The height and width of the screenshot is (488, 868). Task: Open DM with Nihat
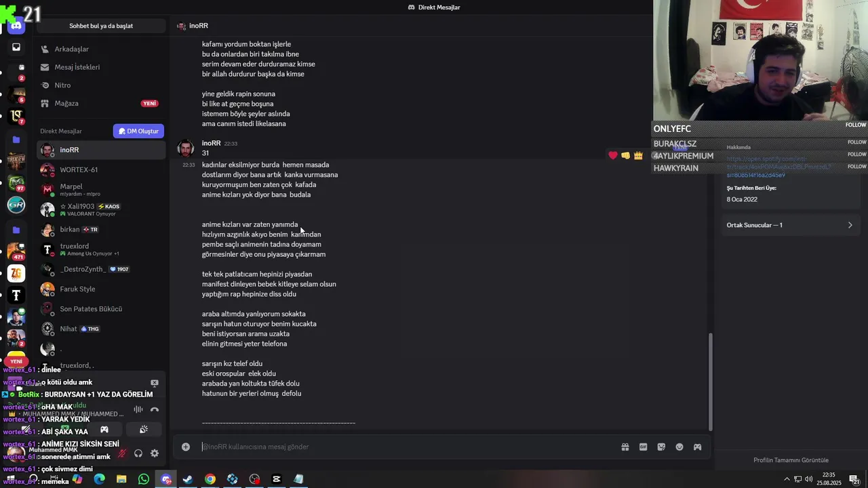(x=102, y=329)
